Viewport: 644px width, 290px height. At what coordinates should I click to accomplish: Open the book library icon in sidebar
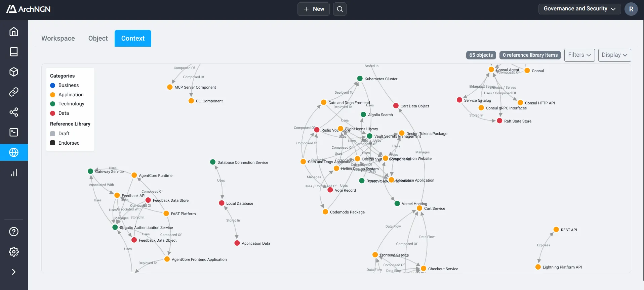coord(14,52)
